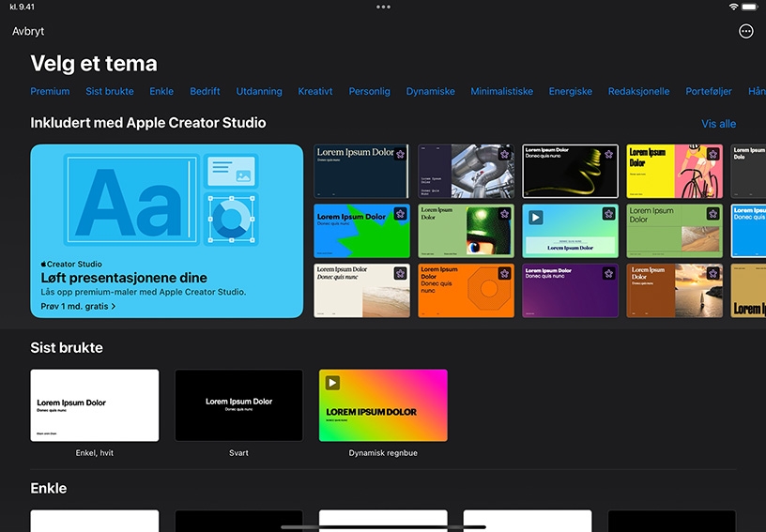Tap premium badge on yellow swirl theme
Viewport: 766px width, 532px height.
point(608,154)
